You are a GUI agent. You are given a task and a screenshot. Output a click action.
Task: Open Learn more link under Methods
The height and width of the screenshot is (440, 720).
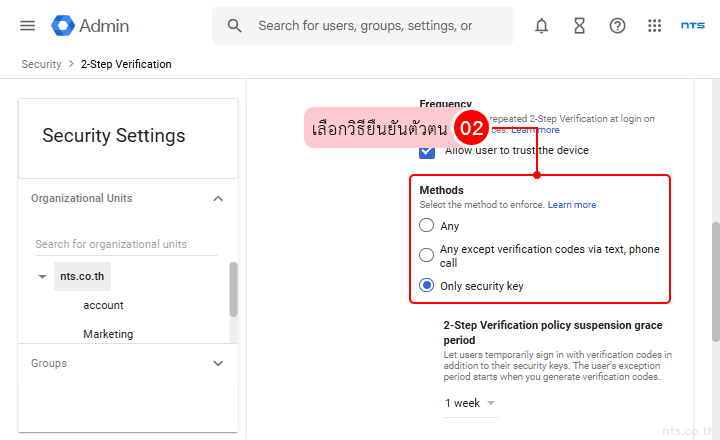(572, 205)
